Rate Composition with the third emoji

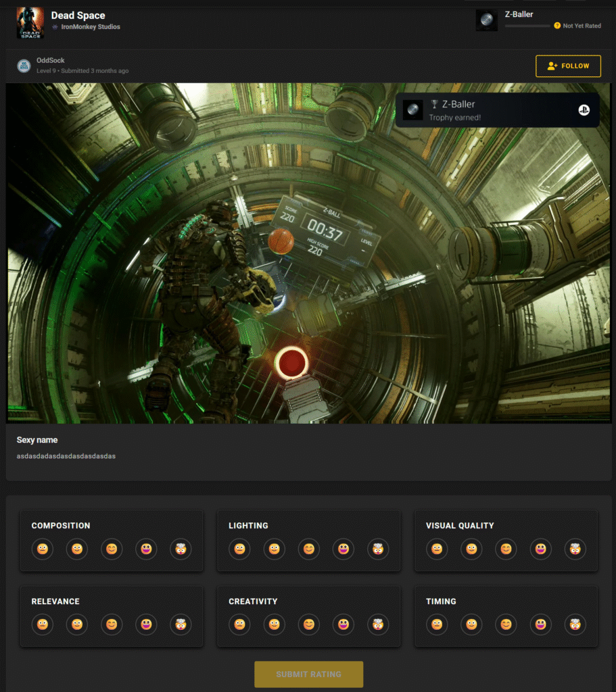(112, 549)
